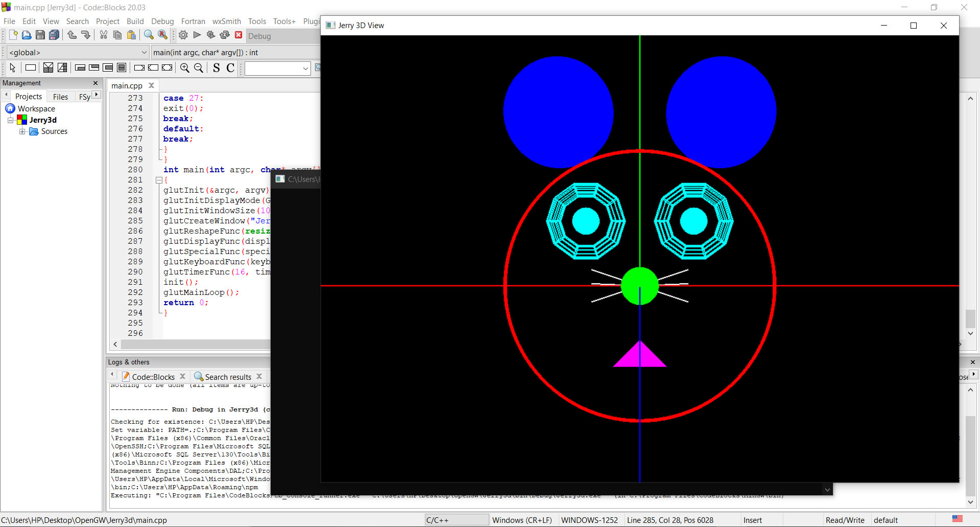980x527 pixels.
Task: Select the arrow pointer tool
Action: pyautogui.click(x=13, y=68)
